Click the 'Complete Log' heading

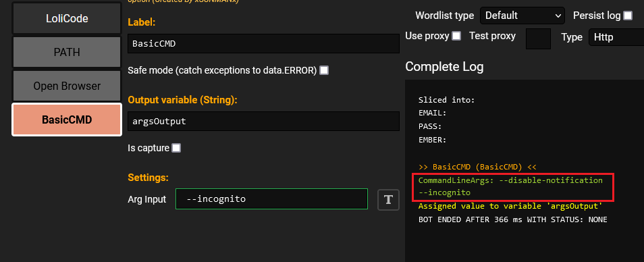tap(444, 67)
